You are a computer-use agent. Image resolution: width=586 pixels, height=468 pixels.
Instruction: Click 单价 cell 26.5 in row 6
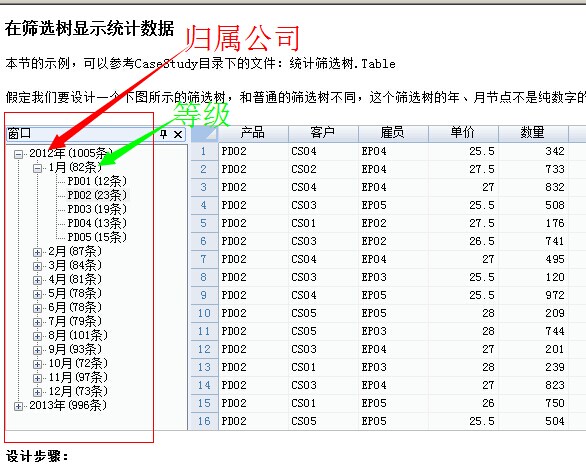(x=463, y=241)
